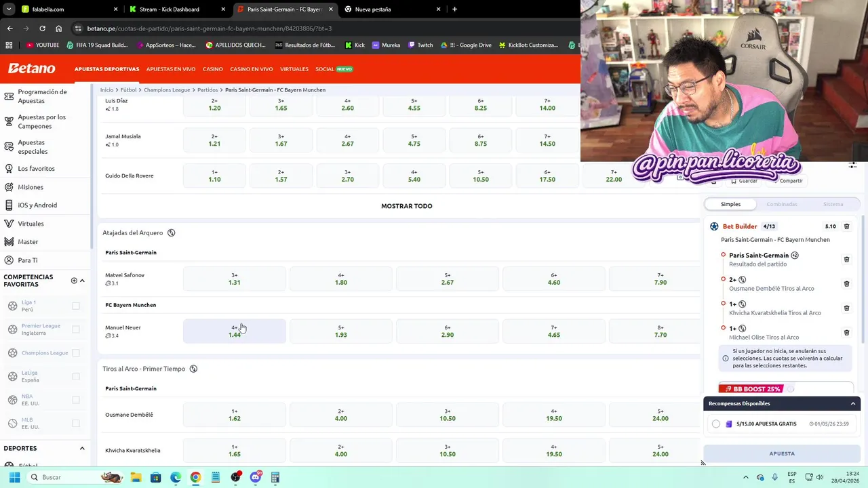Viewport: 868px width, 488px height.
Task: Open the Casino menu item
Action: coord(213,69)
